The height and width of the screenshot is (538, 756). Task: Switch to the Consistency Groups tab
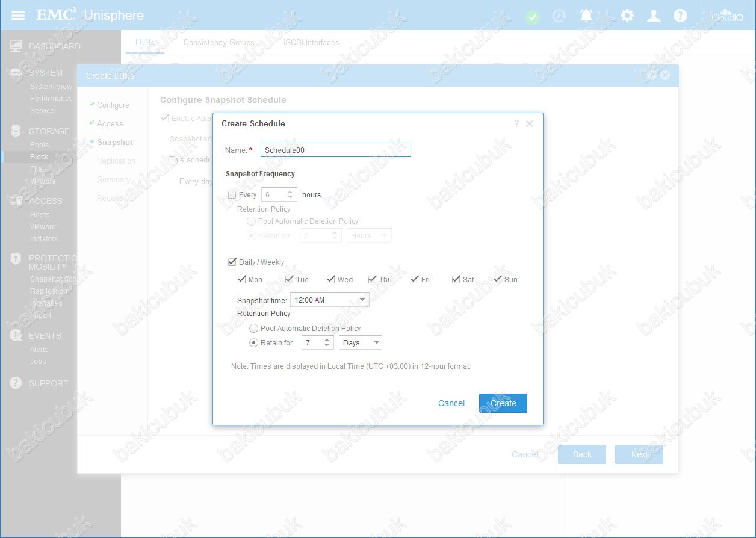click(218, 42)
